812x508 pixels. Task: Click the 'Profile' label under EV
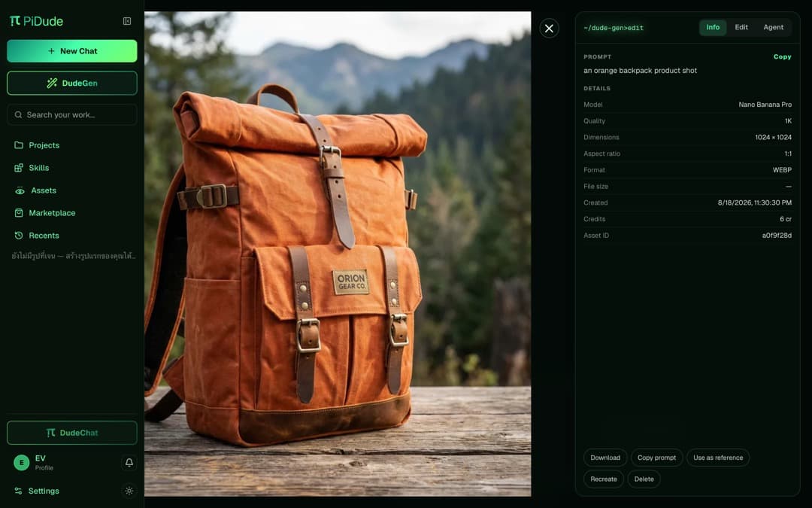[44, 468]
